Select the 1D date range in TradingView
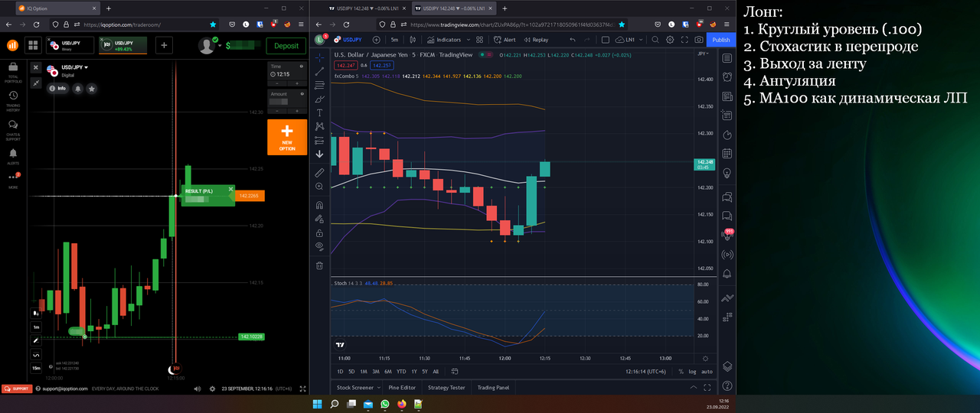The height and width of the screenshot is (413, 980). [341, 372]
